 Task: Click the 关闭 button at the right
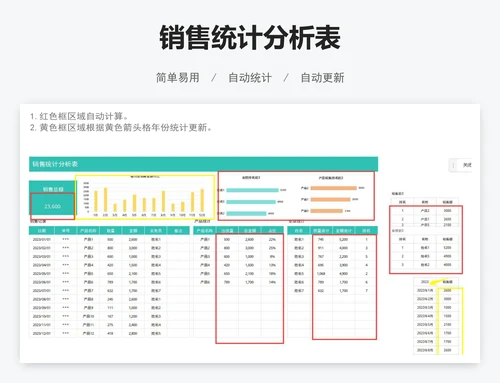(x=467, y=165)
